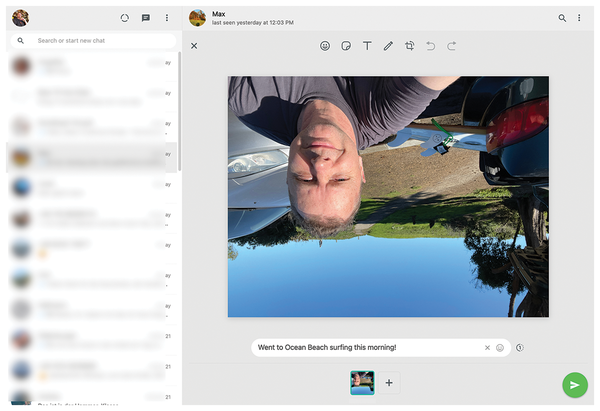Add another file with plus button
Viewport: 600px width, 411px height.
pyautogui.click(x=389, y=383)
